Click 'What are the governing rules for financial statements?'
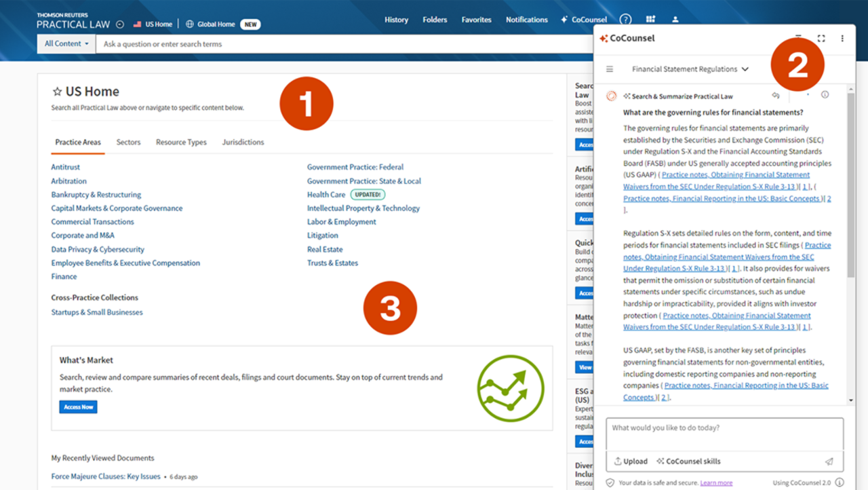 (x=713, y=113)
